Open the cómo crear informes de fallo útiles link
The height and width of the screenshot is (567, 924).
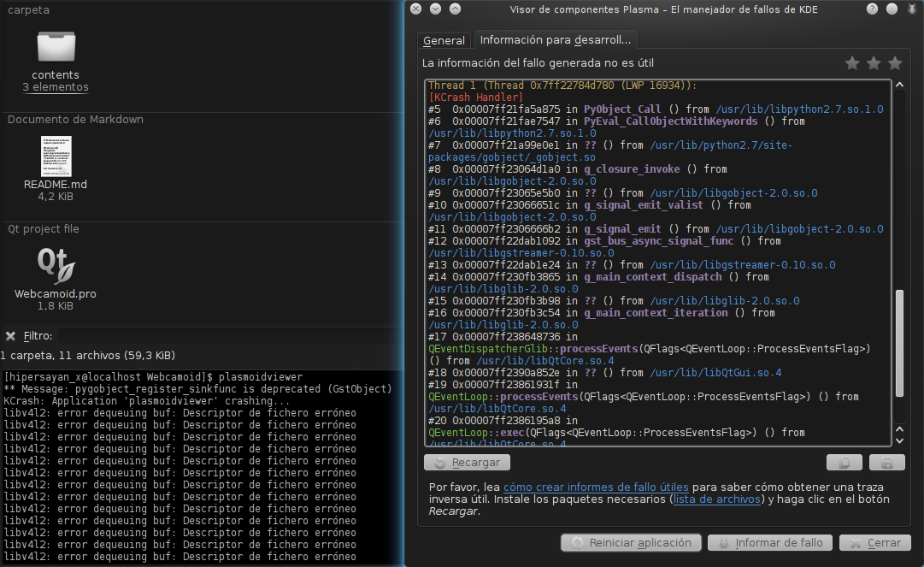(x=596, y=487)
